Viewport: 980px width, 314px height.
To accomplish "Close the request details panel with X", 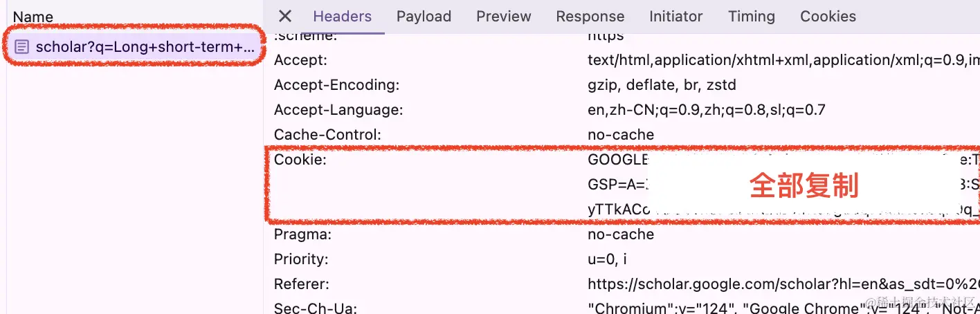I will tap(285, 16).
